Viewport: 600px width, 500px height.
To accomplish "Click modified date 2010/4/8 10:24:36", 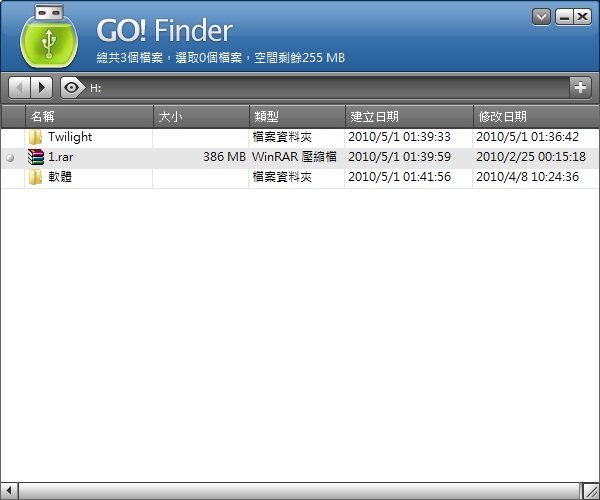I will coord(527,177).
